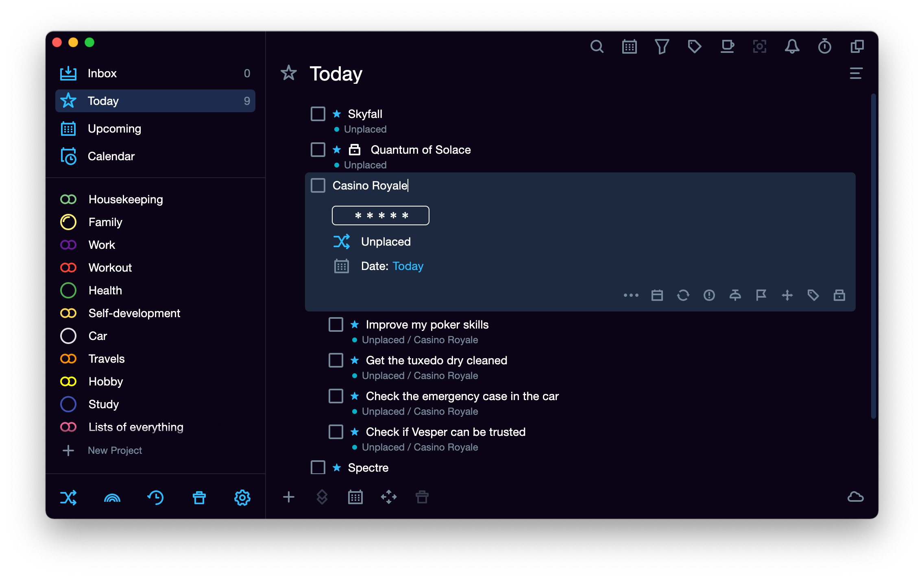Open search with the magnifier icon
Viewport: 924px width, 579px height.
click(x=597, y=47)
